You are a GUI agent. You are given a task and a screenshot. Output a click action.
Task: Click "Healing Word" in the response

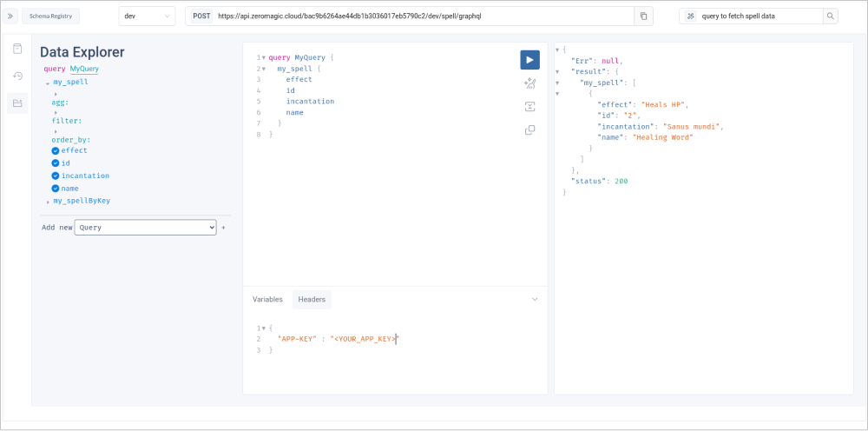[x=662, y=137]
